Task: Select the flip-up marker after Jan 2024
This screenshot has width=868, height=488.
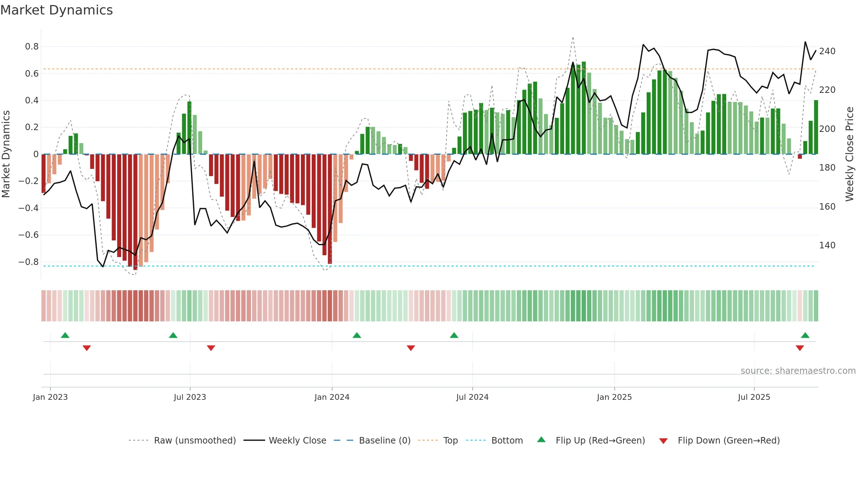Action: tap(357, 335)
